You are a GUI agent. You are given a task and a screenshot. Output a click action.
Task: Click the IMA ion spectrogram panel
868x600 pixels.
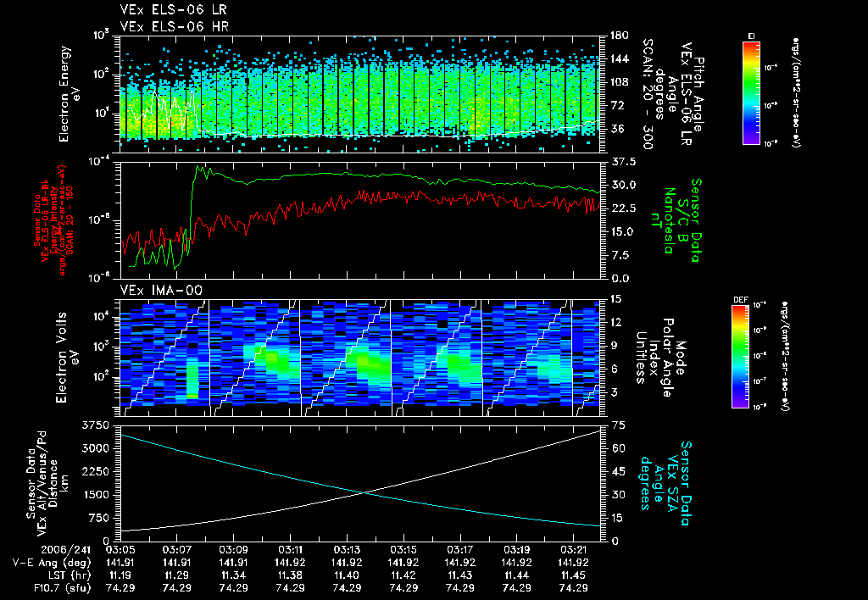[359, 358]
